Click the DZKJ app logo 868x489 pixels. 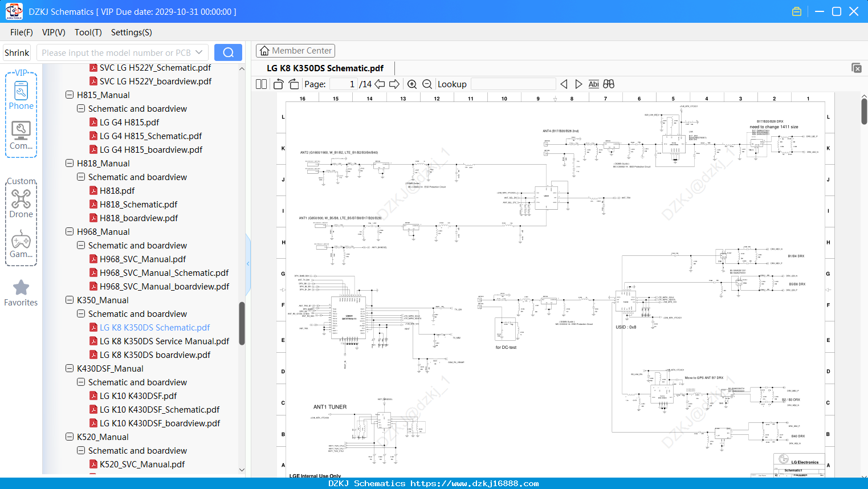14,11
